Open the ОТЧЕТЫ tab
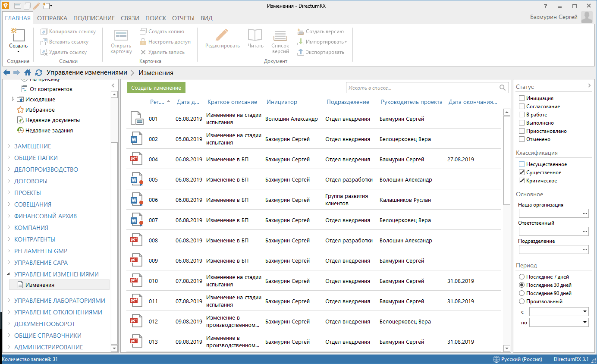Viewport: 597px width, 364px height. pyautogui.click(x=183, y=18)
